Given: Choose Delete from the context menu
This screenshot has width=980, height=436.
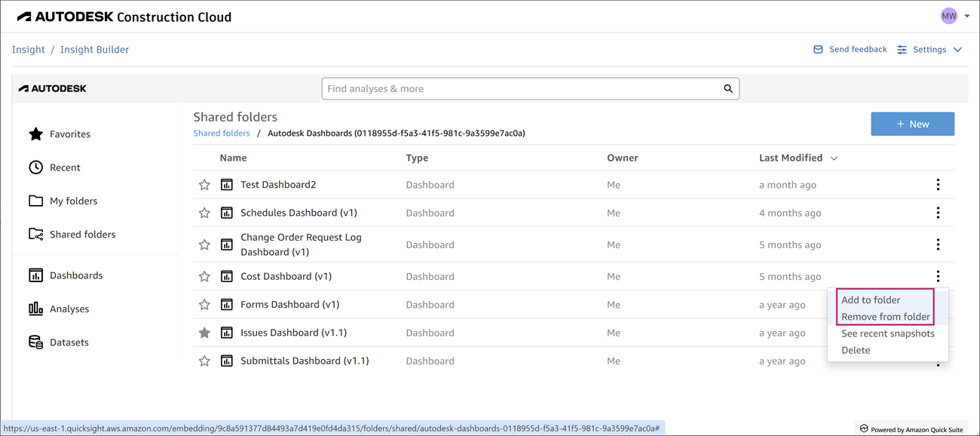Looking at the screenshot, I should [856, 350].
